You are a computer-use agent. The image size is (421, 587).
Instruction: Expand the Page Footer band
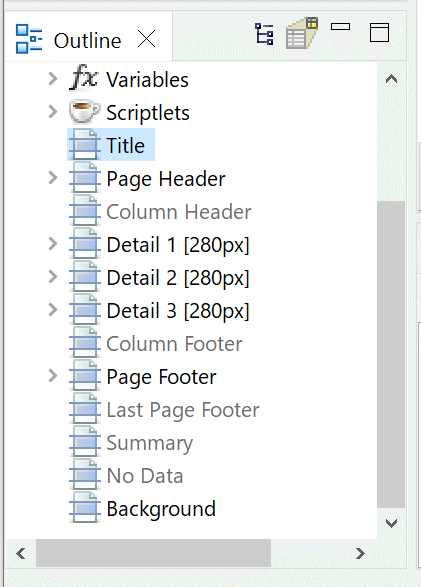click(x=53, y=376)
